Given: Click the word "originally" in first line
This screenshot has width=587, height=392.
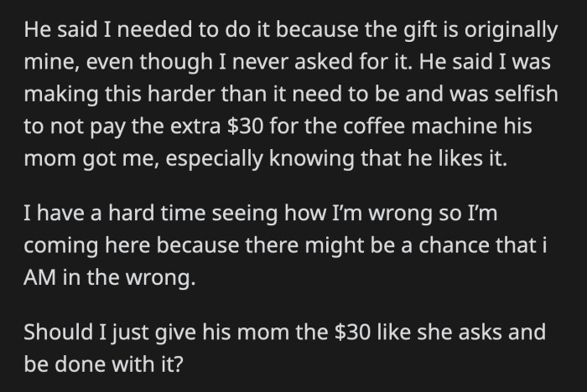Looking at the screenshot, I should (x=511, y=30).
